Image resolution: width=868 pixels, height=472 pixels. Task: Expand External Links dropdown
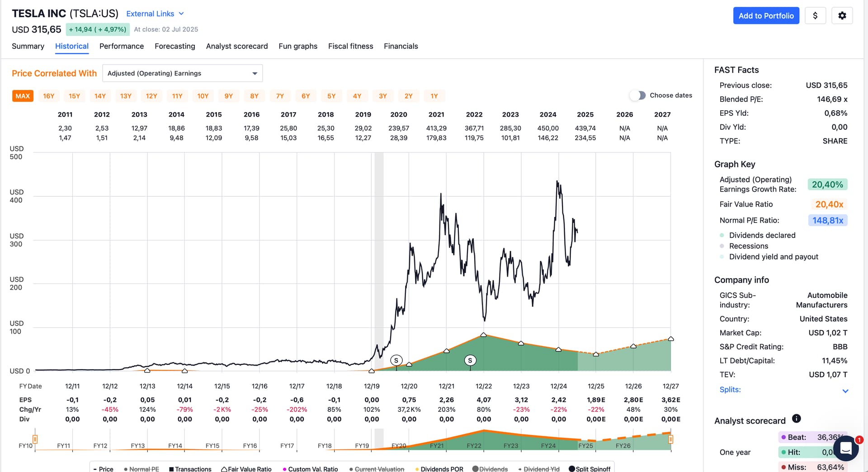pos(155,14)
